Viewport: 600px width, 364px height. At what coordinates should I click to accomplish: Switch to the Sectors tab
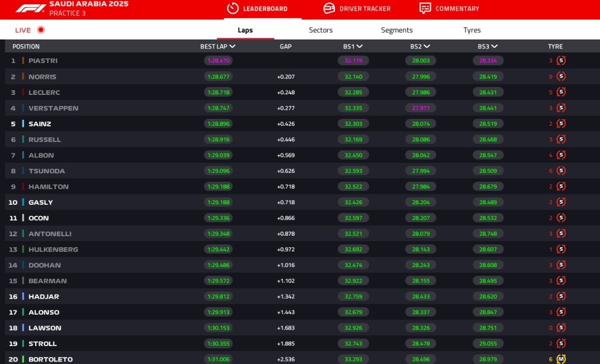320,30
